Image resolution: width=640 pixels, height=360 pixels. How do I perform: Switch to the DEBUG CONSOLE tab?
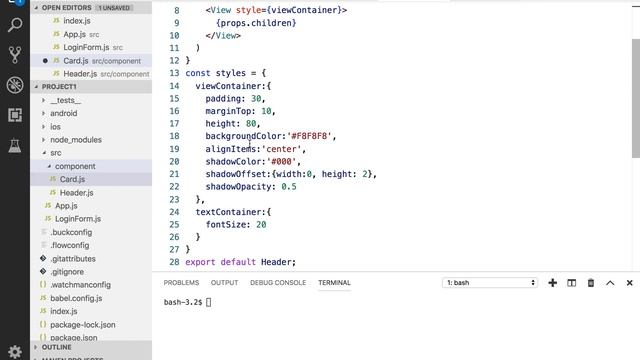tap(278, 282)
